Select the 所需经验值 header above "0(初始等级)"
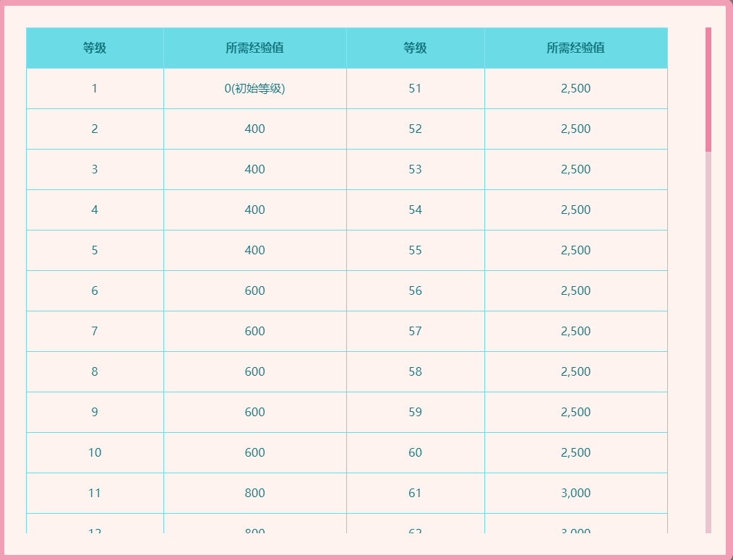733x560 pixels. coord(254,48)
